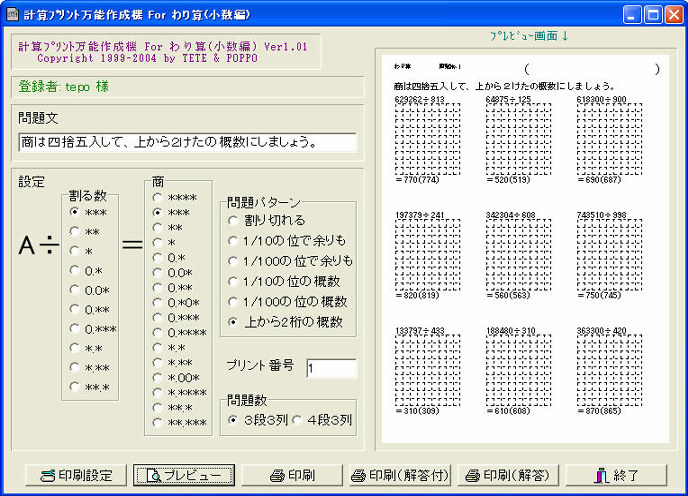This screenshot has width=688, height=496.
Task: Select 商 option ****
Action: pyautogui.click(x=175, y=198)
